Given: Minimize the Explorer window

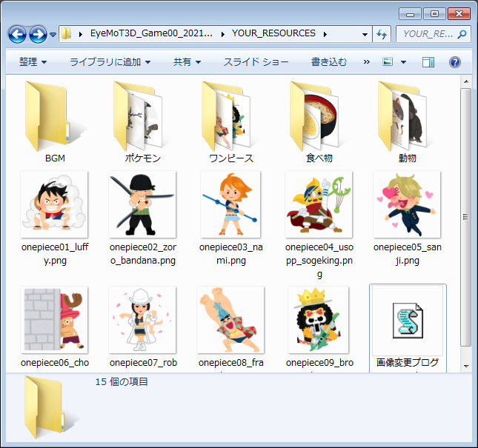Looking at the screenshot, I should (x=410, y=14).
